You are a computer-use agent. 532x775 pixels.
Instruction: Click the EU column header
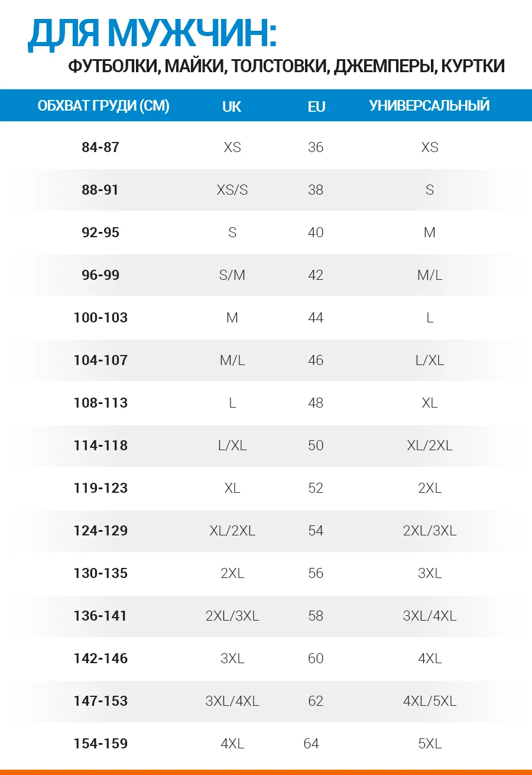317,106
